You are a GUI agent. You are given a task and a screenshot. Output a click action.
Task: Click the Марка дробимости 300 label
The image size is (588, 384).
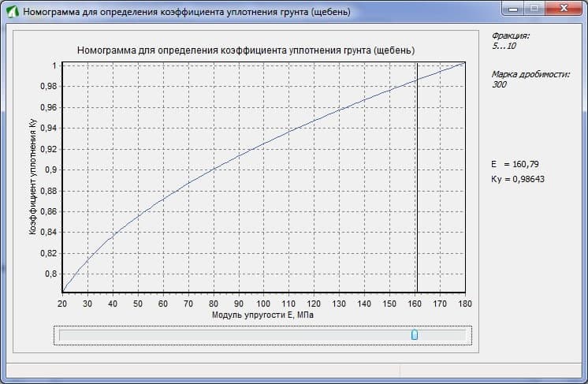coord(530,79)
